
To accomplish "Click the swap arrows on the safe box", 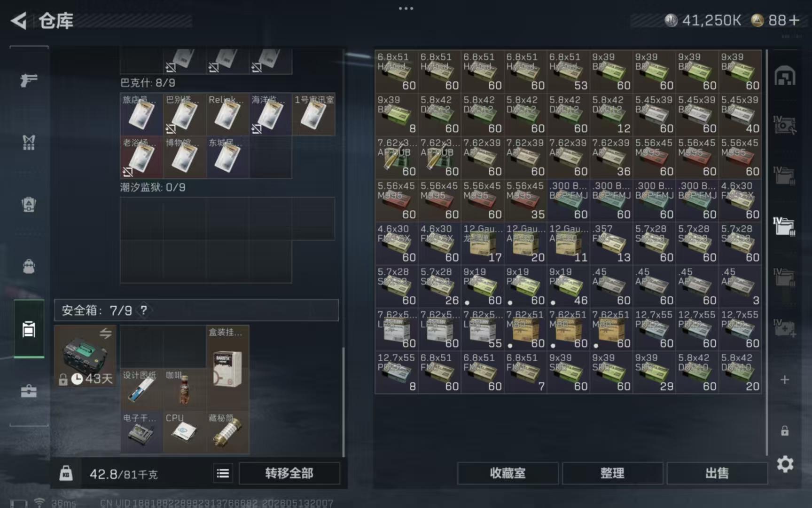I will 105,333.
